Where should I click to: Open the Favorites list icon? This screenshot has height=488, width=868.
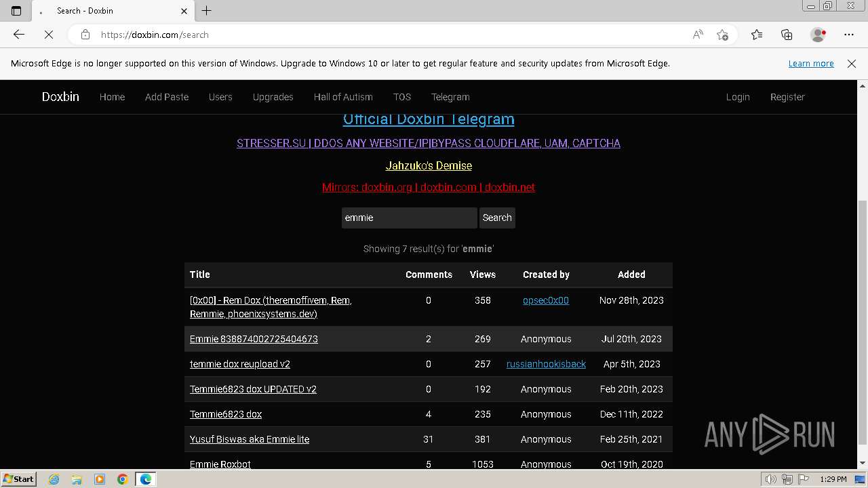point(757,35)
